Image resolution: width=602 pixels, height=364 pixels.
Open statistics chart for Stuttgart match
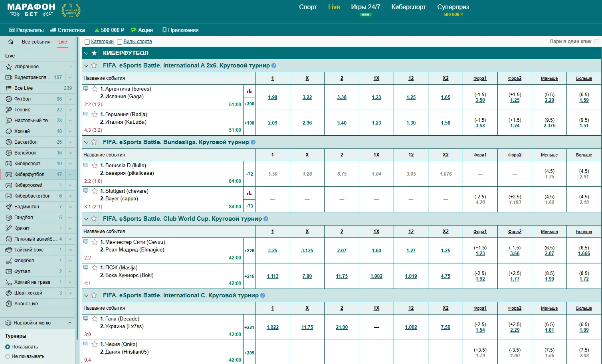pyautogui.click(x=249, y=193)
